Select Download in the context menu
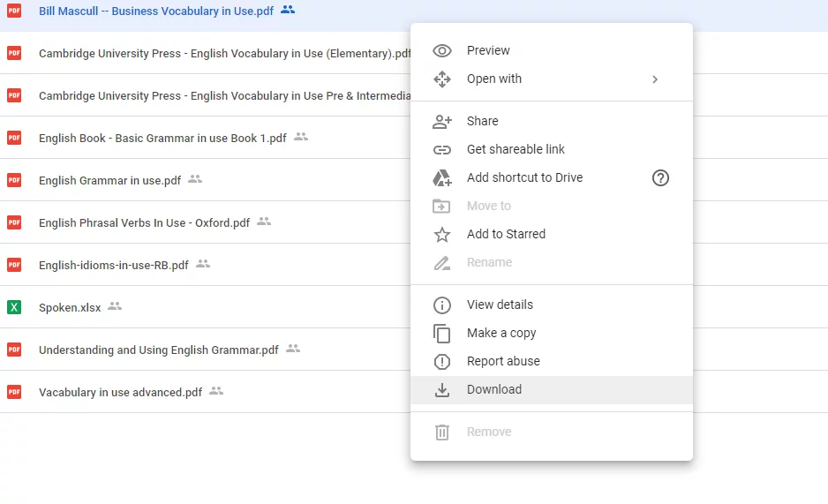This screenshot has width=828, height=504. tap(494, 390)
